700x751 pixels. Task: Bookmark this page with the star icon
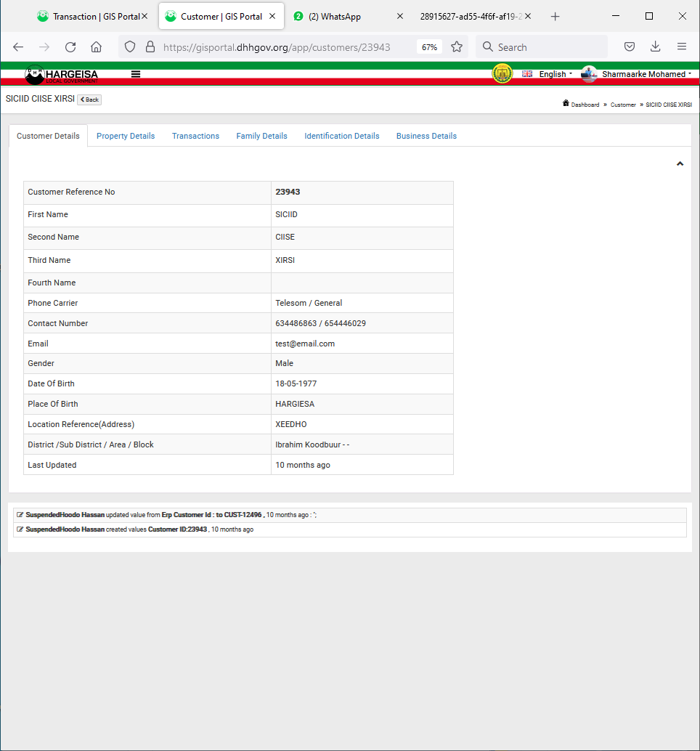coord(457,47)
